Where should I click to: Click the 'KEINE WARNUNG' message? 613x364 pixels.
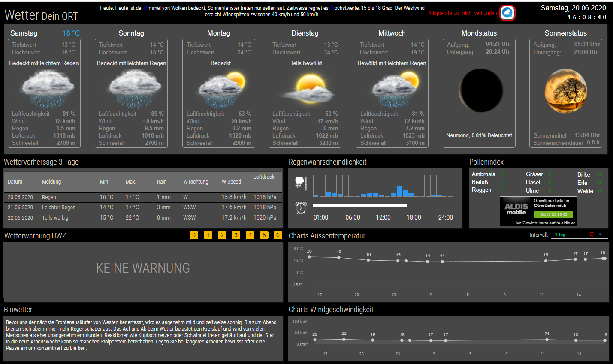tap(143, 268)
